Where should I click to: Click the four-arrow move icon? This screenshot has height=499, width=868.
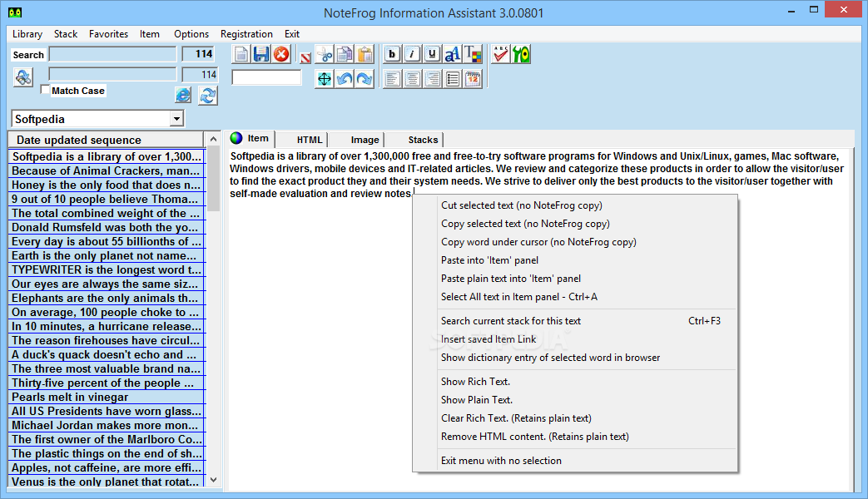pyautogui.click(x=325, y=78)
